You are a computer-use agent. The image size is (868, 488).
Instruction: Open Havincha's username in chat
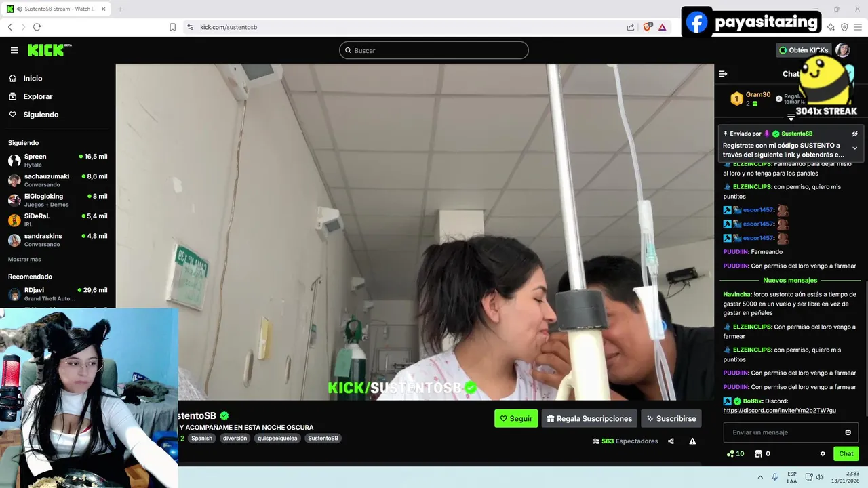[737, 294]
